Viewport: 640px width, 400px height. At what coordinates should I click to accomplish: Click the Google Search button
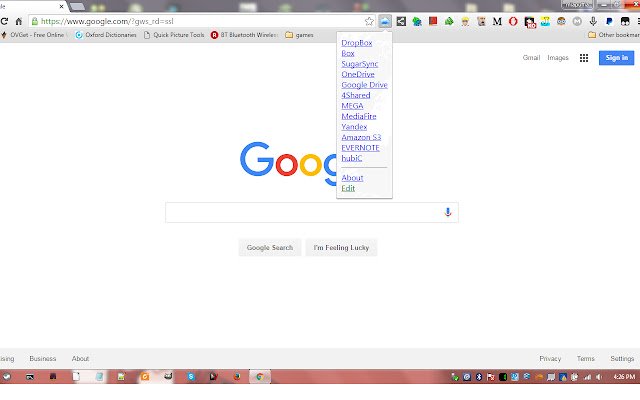coord(270,248)
